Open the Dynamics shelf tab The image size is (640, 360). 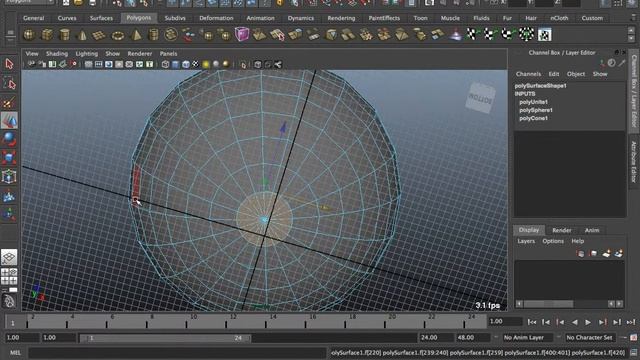(301, 18)
